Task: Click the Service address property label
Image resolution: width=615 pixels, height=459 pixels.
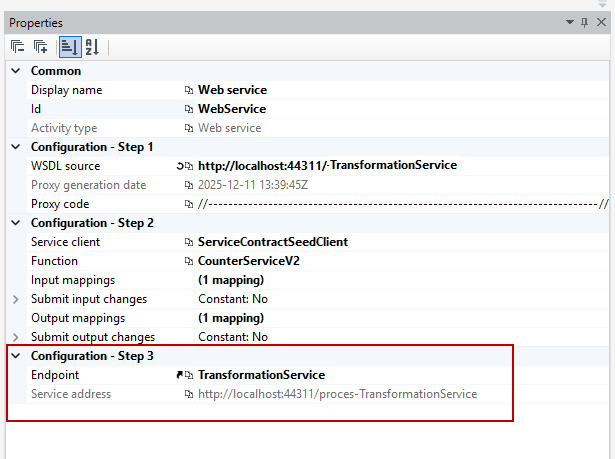Action: pos(71,394)
